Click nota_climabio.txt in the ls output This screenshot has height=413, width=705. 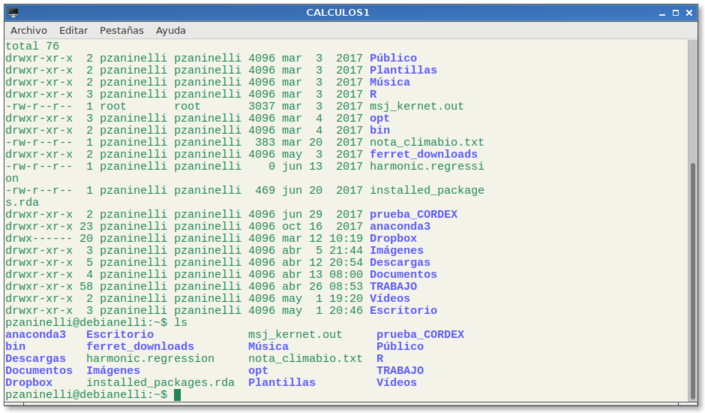(x=305, y=359)
